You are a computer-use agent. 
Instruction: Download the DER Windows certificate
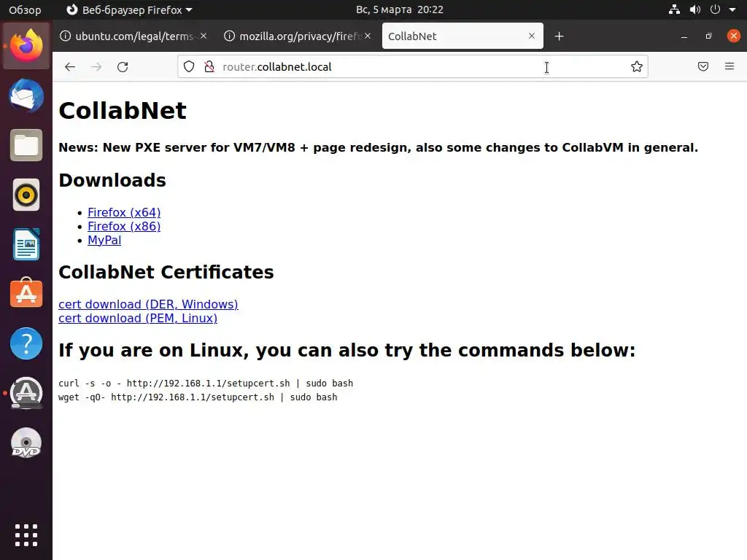[148, 304]
